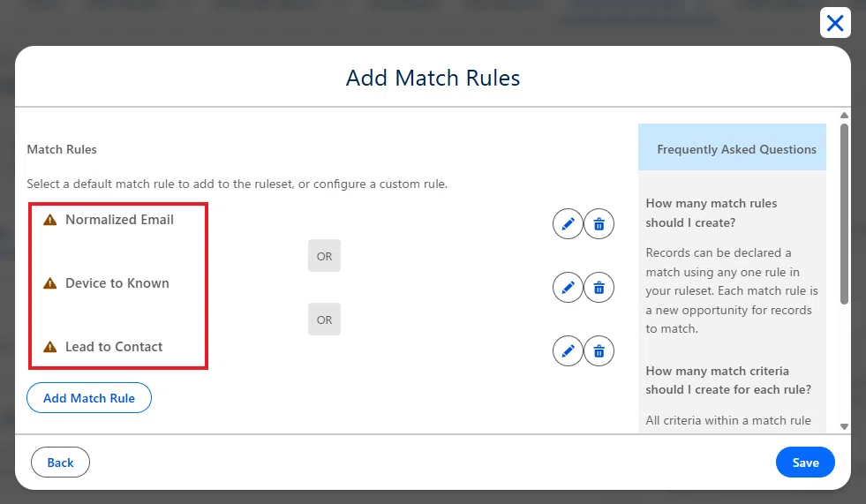Screen dimensions: 866x504
Task: Click the second OR operator badge
Action: click(x=324, y=319)
